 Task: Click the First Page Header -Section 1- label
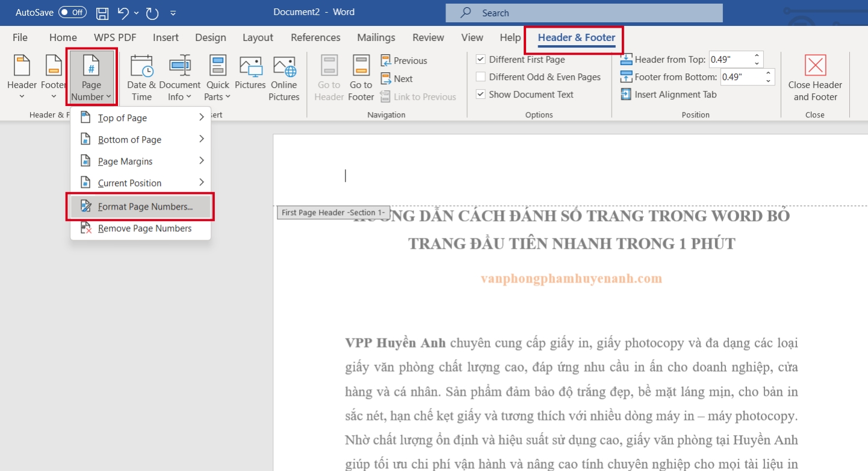pos(333,213)
